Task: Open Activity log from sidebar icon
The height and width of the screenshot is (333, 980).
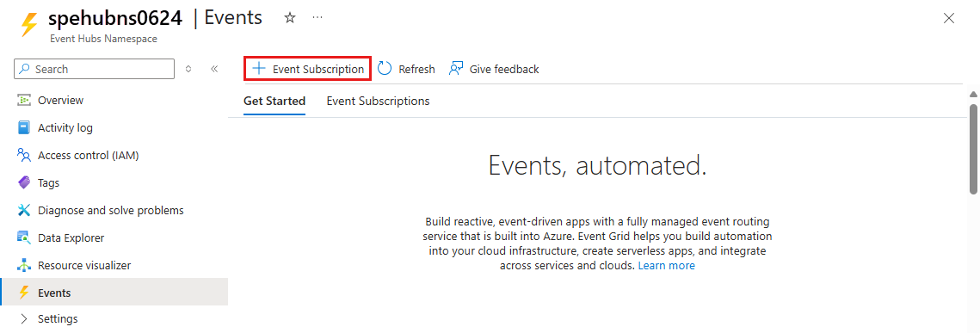Action: 24,128
